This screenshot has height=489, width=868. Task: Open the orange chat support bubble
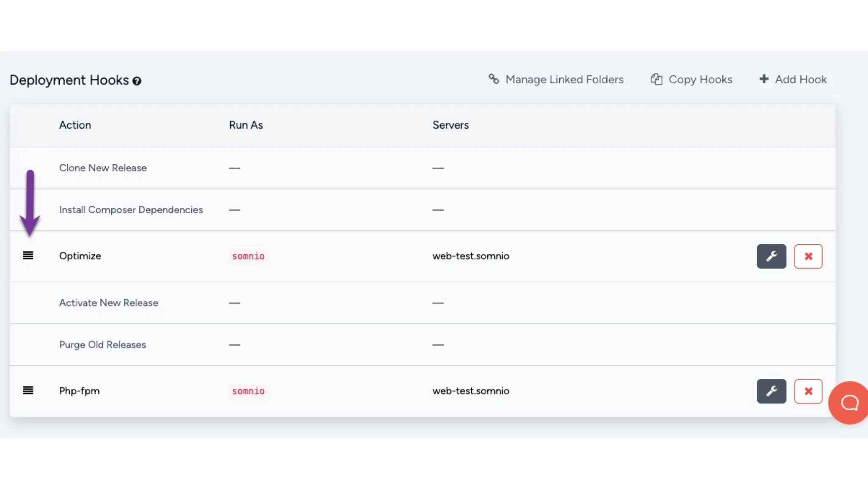pos(849,403)
